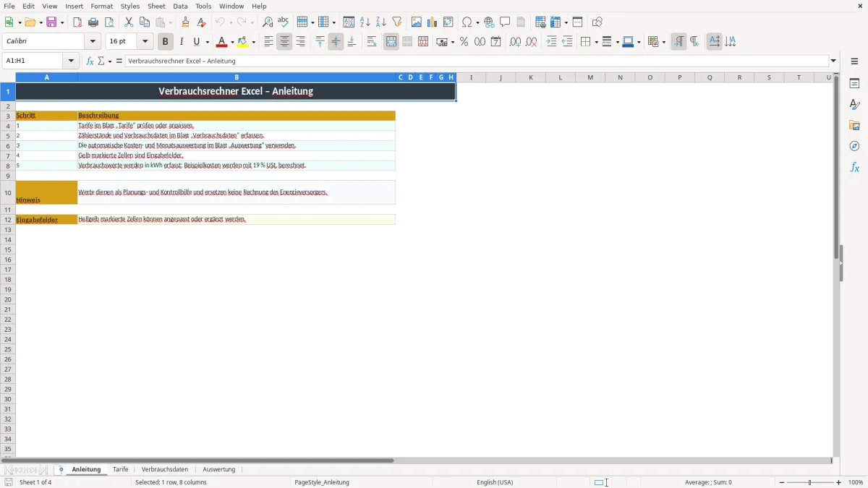
Task: Apply the red font color swatch
Action: [x=222, y=42]
